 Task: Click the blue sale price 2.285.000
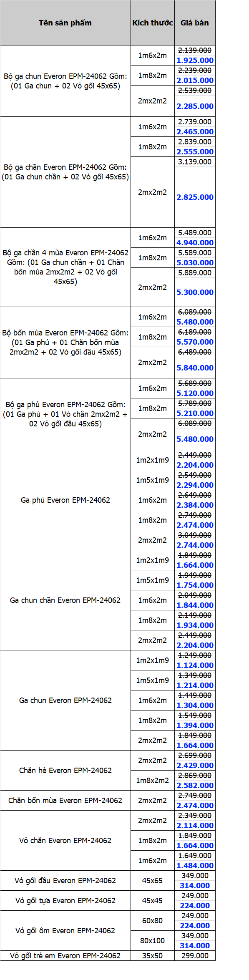point(195,106)
